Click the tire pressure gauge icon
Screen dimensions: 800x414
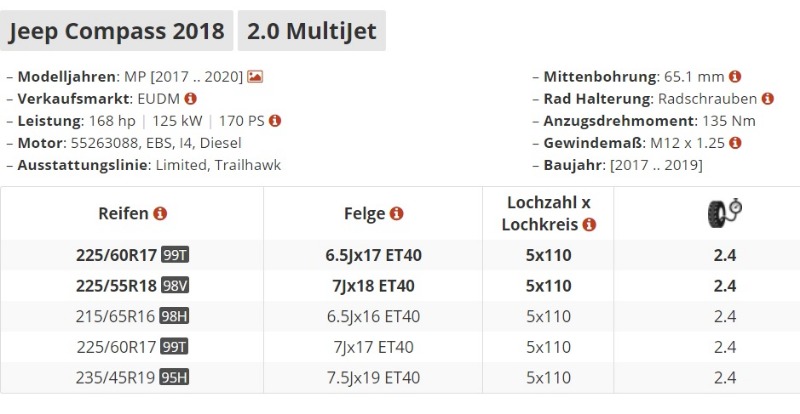coord(725,213)
